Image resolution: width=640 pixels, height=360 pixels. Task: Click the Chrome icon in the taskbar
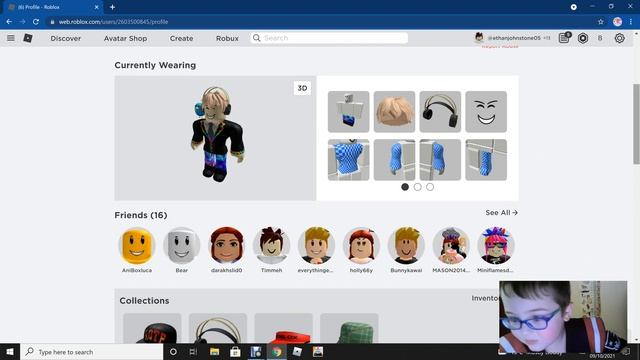point(277,351)
